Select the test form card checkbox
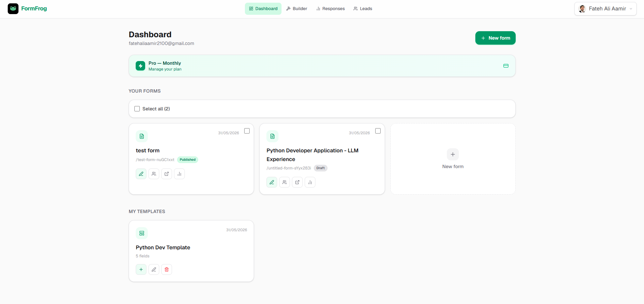 (247, 131)
